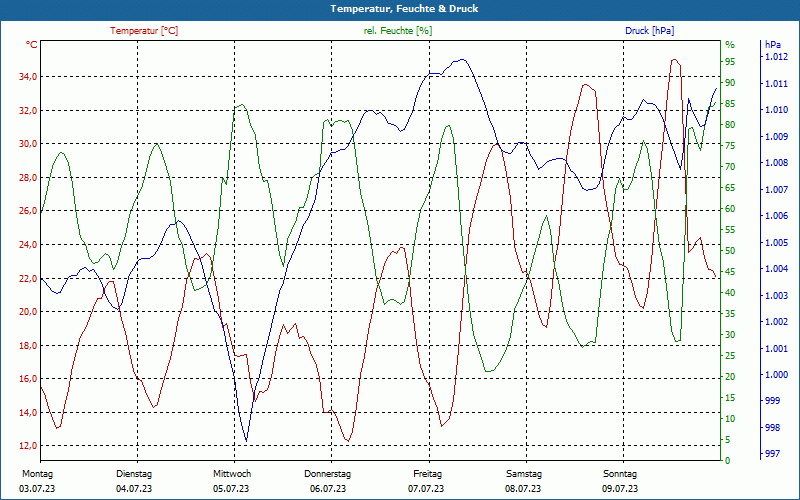
Task: Click the 60 humidity axis value
Action: (730, 209)
